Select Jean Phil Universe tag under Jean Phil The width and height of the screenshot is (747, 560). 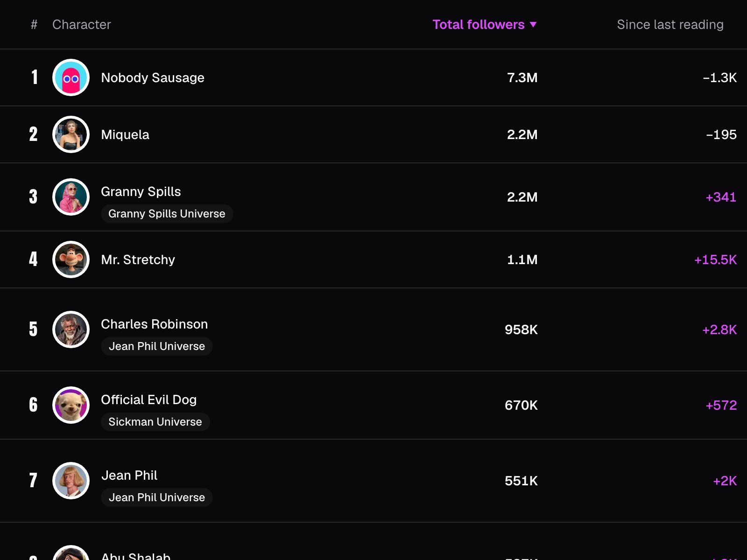coord(157,497)
